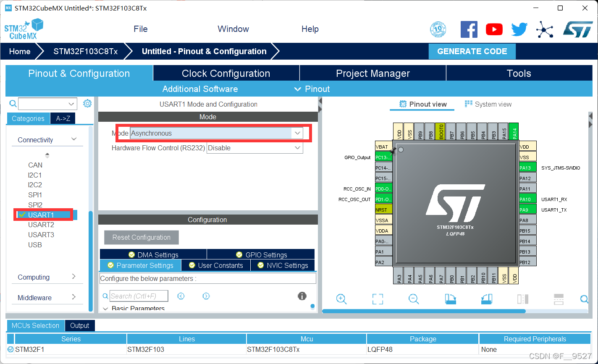Image resolution: width=598 pixels, height=364 pixels.
Task: Click Reset Configuration button
Action: (142, 237)
